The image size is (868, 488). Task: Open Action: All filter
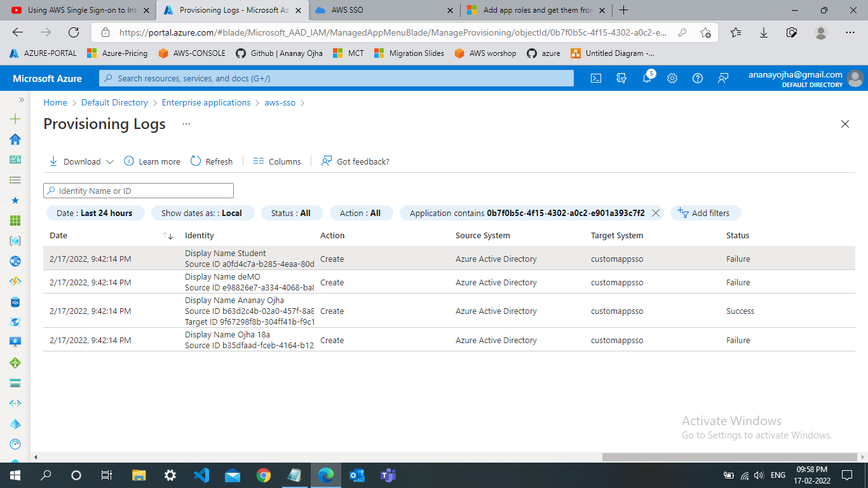pos(362,213)
